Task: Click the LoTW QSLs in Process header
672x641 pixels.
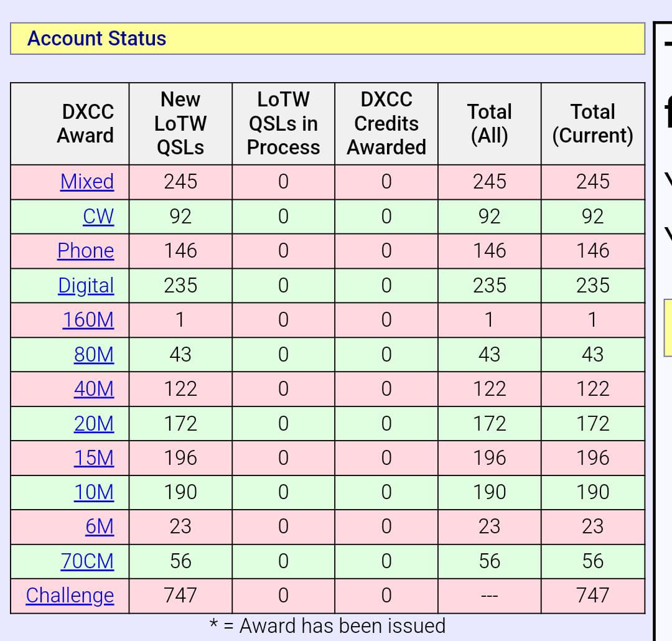Action: tap(283, 123)
